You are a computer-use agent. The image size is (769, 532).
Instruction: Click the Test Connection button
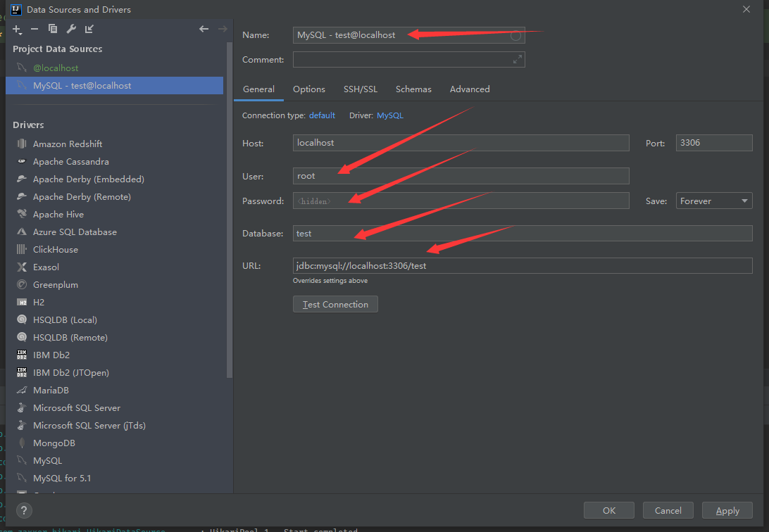pyautogui.click(x=335, y=304)
